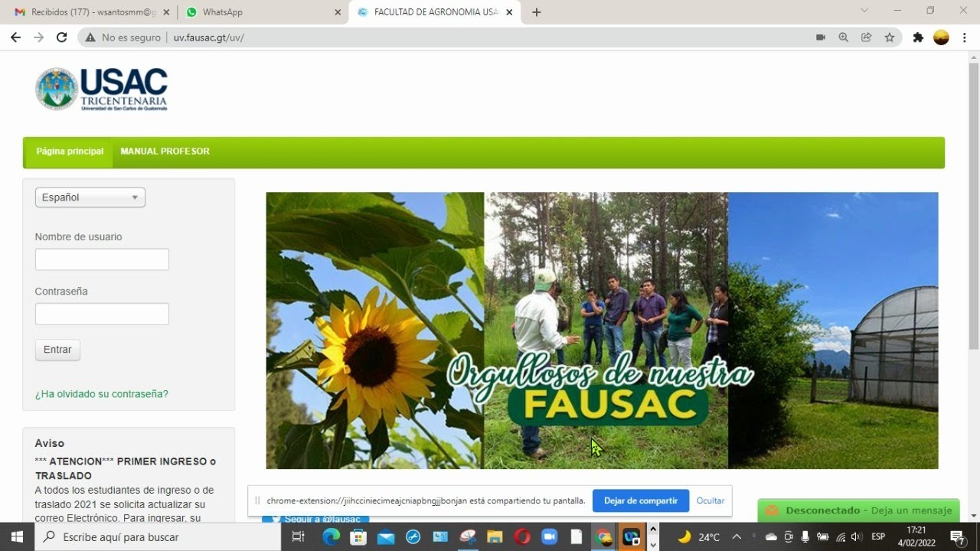Image resolution: width=980 pixels, height=551 pixels.
Task: Open the Desconectado chat message widget
Action: point(858,510)
